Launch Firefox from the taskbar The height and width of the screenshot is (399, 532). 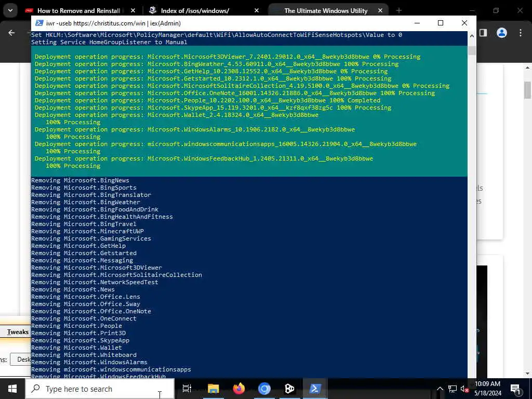[239, 389]
